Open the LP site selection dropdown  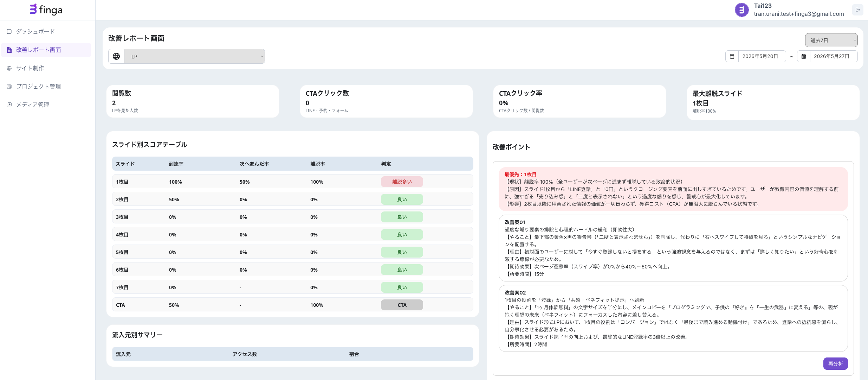click(194, 56)
